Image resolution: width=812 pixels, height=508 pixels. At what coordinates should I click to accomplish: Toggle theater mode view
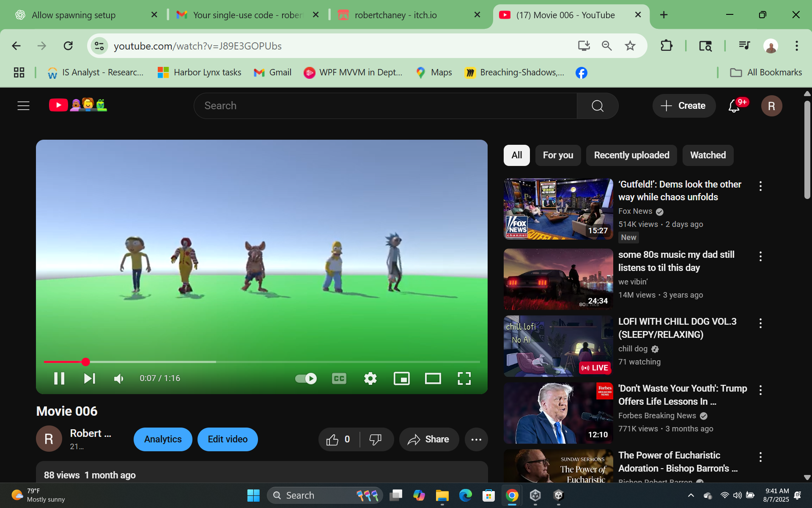(433, 378)
